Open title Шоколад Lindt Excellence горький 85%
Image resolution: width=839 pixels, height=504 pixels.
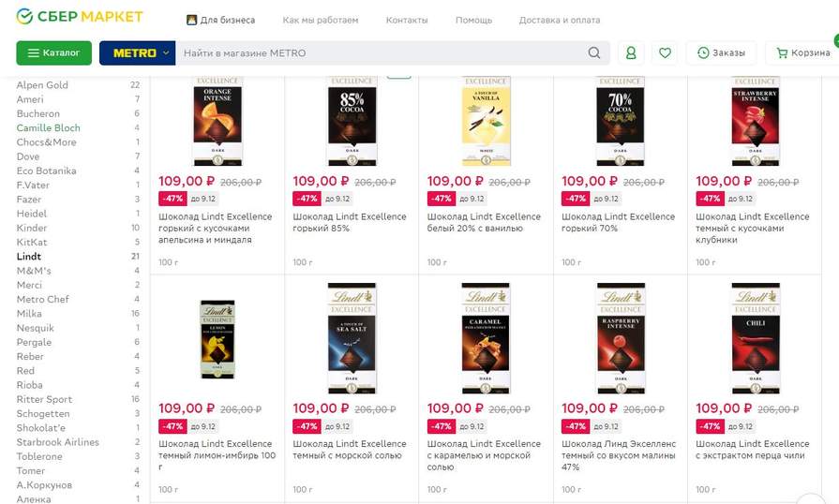coord(350,222)
